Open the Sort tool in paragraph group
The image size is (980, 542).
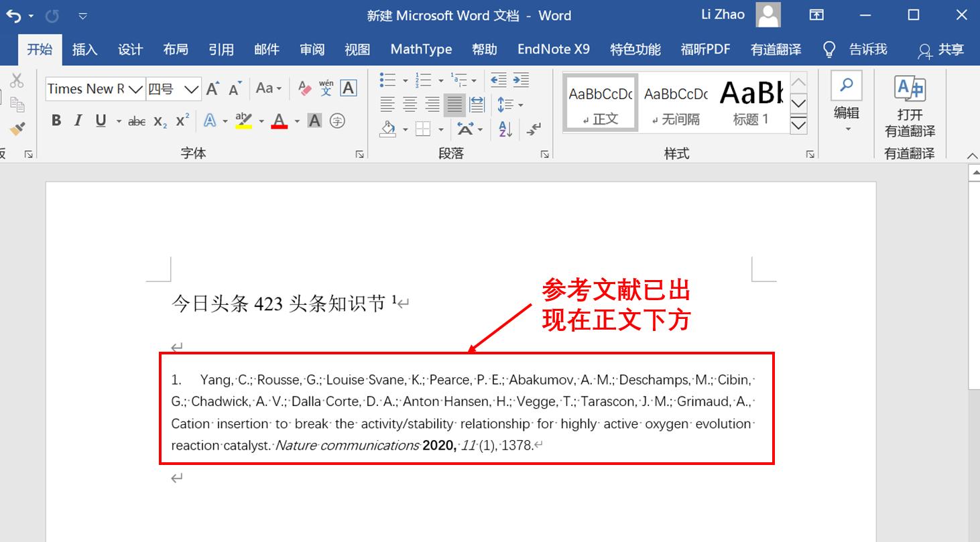click(x=503, y=129)
